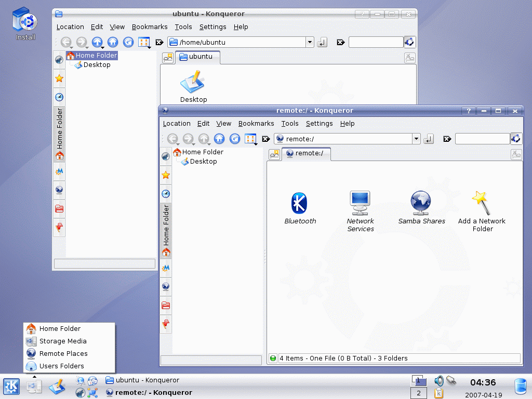The height and width of the screenshot is (399, 532).
Task: Open Tools menu in remote:/ Konqueror
Action: click(290, 124)
